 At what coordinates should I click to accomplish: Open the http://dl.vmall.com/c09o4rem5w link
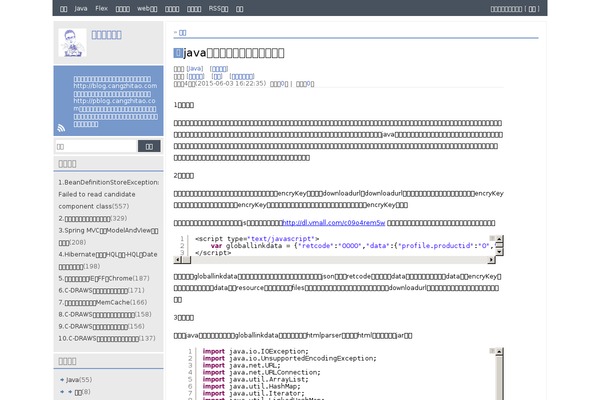pyautogui.click(x=333, y=223)
